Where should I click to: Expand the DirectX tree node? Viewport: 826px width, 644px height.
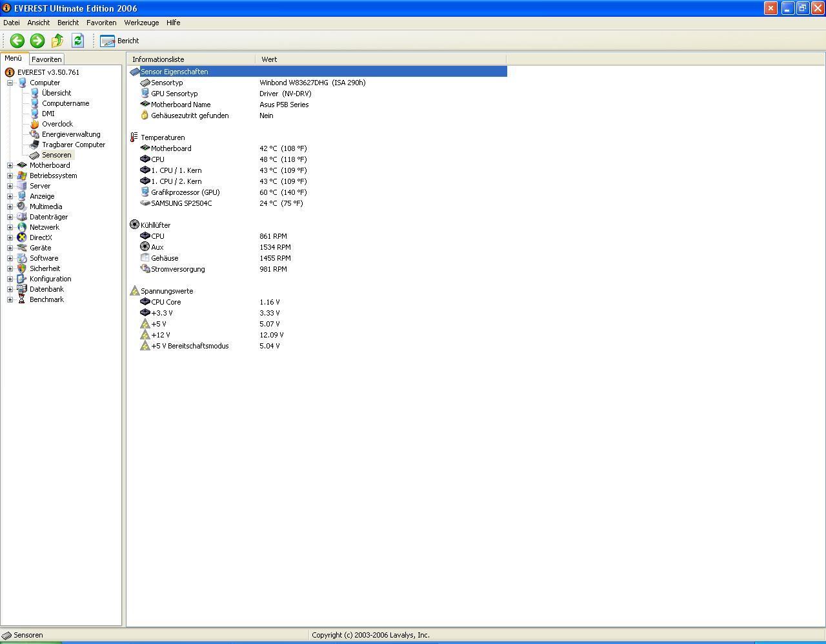pos(10,237)
